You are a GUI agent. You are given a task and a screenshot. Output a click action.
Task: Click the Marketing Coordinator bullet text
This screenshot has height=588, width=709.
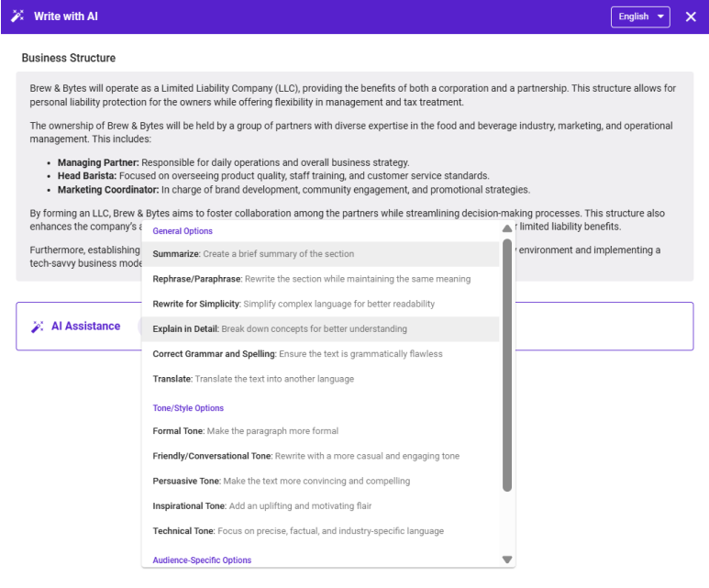point(294,190)
